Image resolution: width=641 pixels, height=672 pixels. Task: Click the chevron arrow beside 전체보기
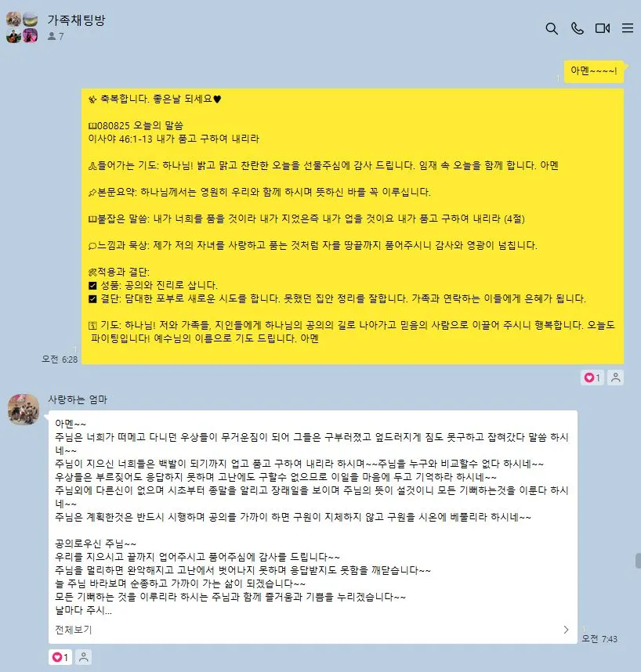(566, 630)
